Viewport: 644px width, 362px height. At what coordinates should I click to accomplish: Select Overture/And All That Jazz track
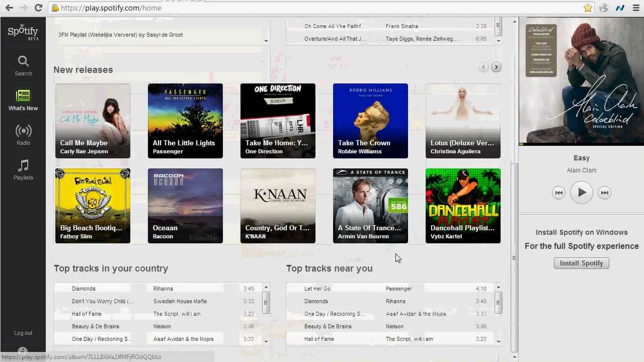[336, 39]
